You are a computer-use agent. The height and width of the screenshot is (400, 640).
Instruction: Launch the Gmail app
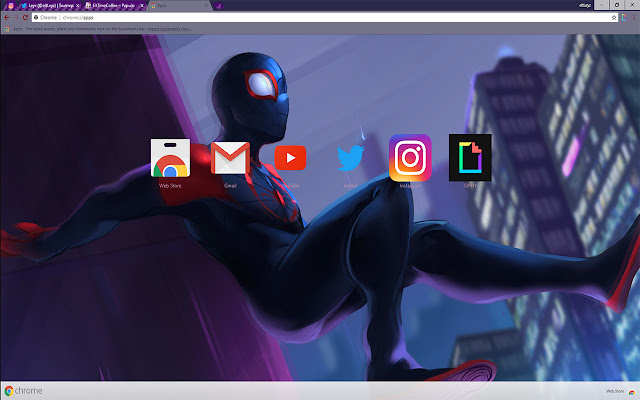(230, 158)
